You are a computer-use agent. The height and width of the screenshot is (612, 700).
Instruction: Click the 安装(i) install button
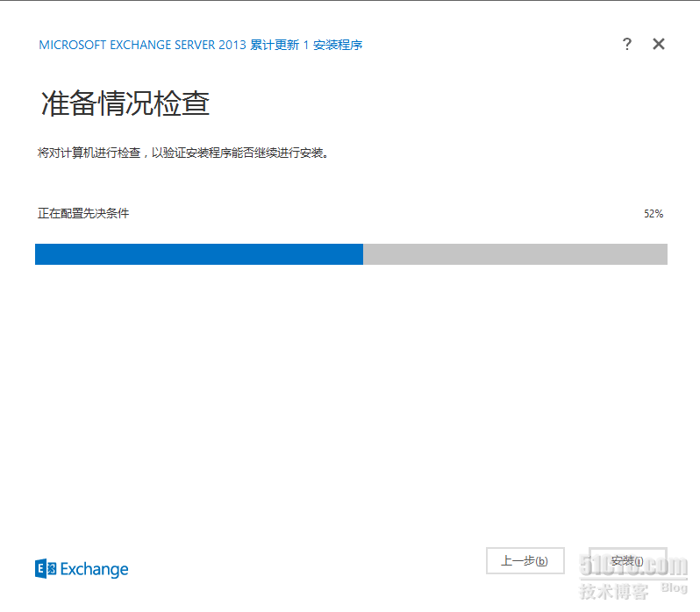coord(628,560)
